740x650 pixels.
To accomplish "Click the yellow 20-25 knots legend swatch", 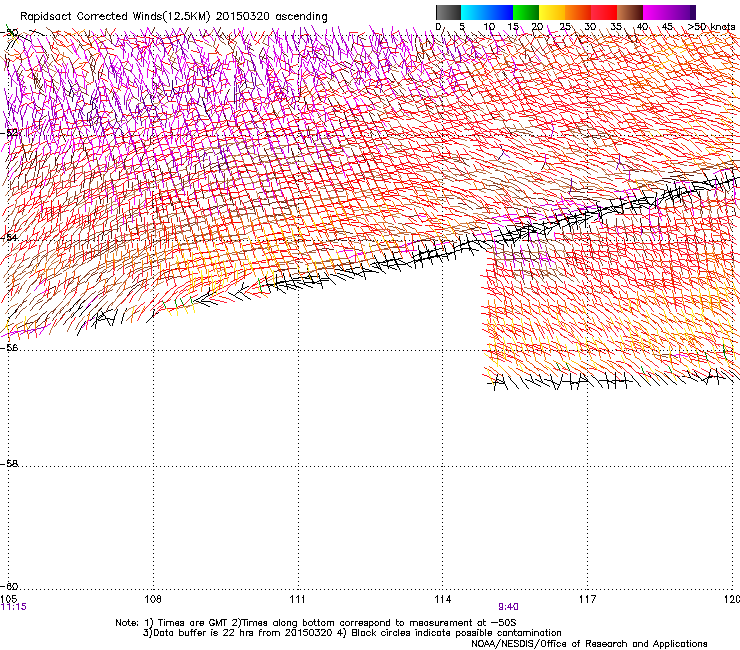I will (552, 12).
